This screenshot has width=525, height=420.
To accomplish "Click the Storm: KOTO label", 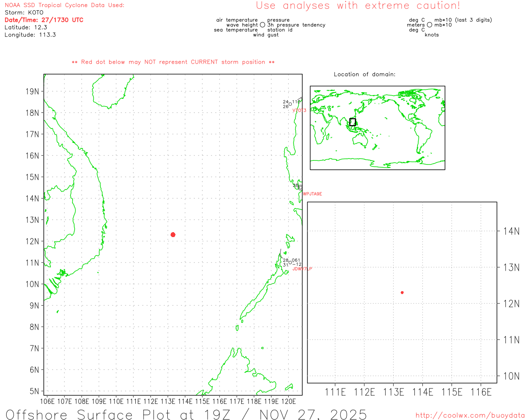I will pyautogui.click(x=24, y=13).
